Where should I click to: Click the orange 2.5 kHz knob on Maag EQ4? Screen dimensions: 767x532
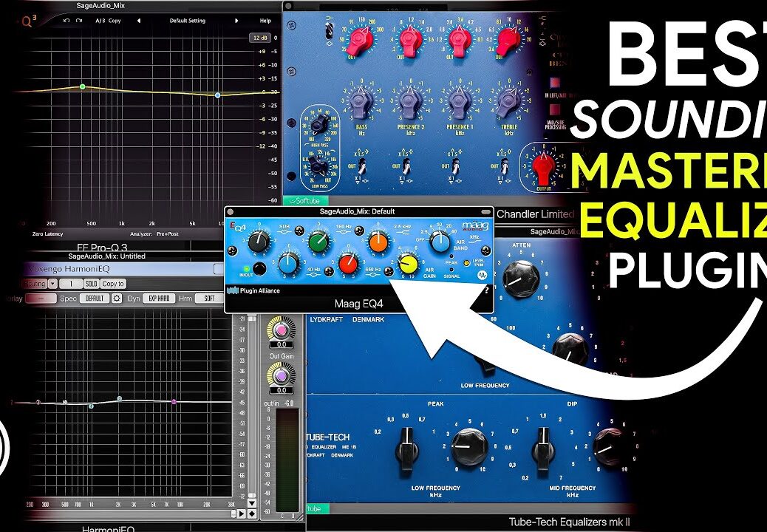tap(378, 242)
